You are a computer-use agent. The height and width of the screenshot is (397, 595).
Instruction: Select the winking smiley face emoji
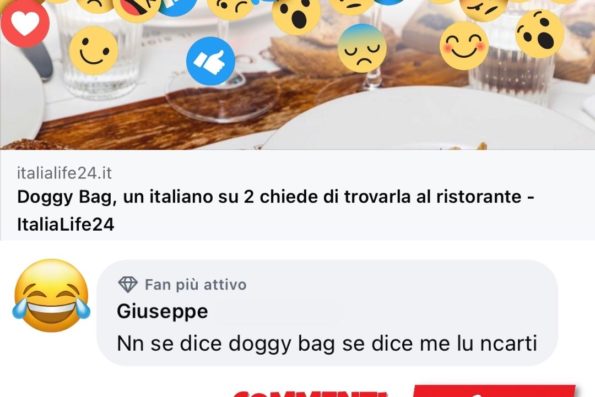coord(94,50)
